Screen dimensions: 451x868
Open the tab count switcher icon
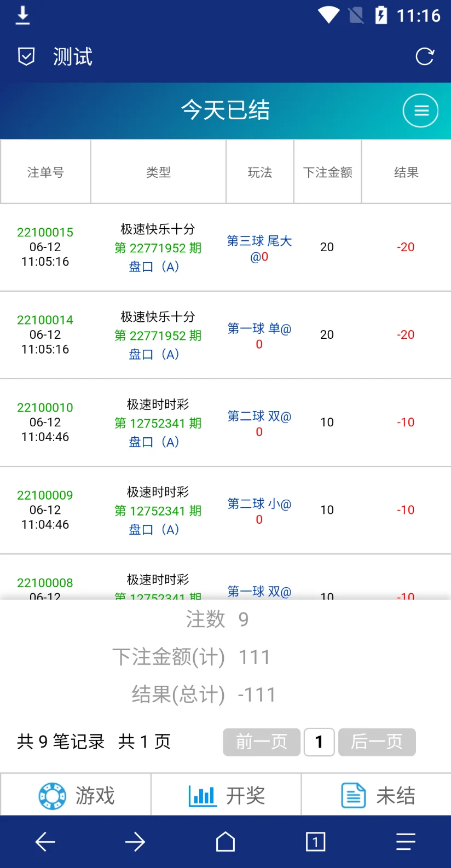315,842
